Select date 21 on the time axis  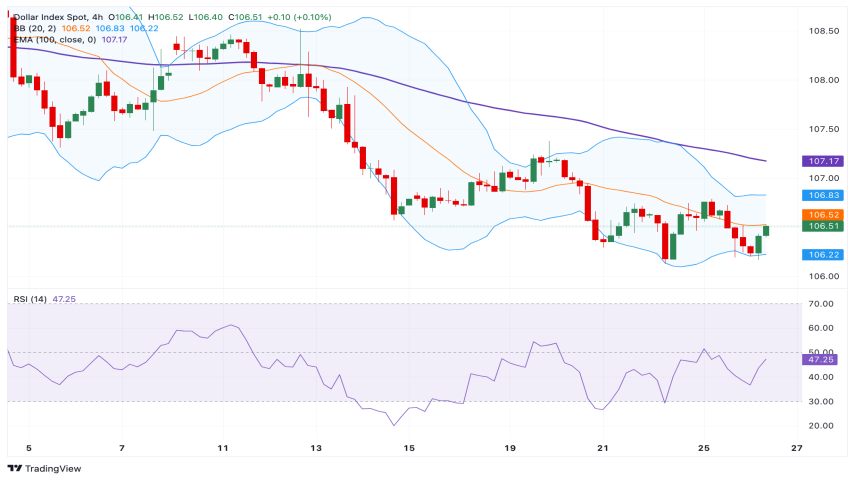pyautogui.click(x=603, y=447)
